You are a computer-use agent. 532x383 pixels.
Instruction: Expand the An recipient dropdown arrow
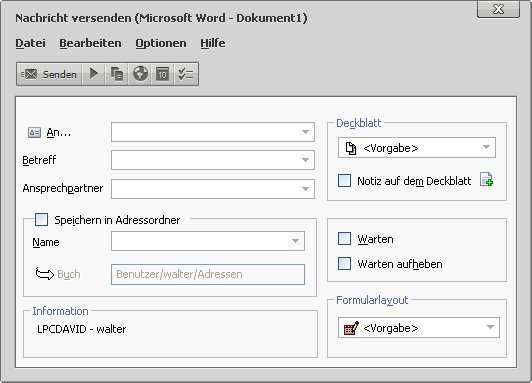pyautogui.click(x=305, y=132)
